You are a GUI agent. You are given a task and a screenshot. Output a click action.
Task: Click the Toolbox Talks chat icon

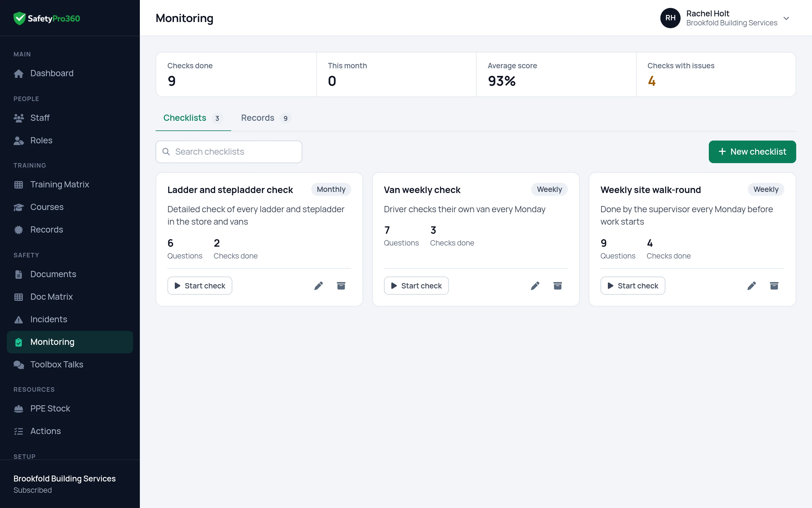pyautogui.click(x=18, y=365)
